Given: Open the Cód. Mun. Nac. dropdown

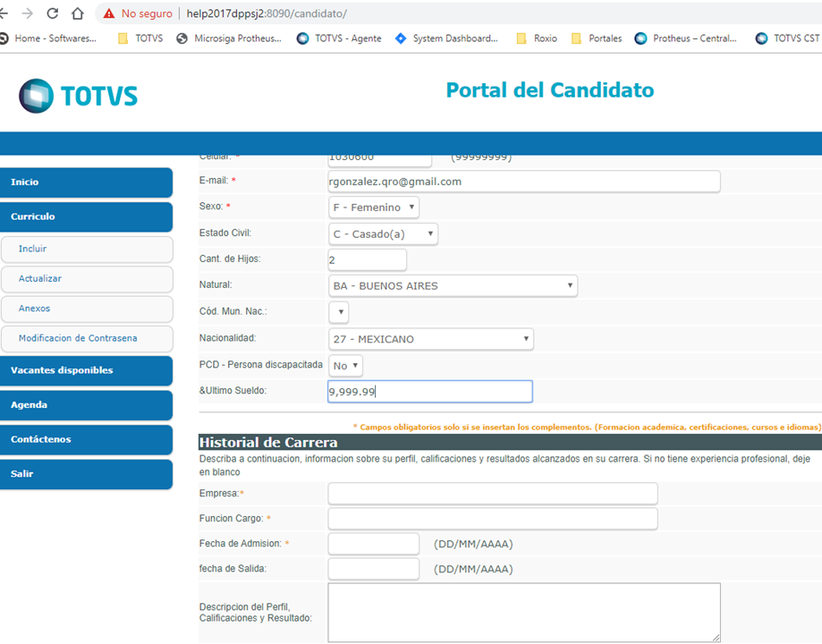Looking at the screenshot, I should tap(339, 312).
